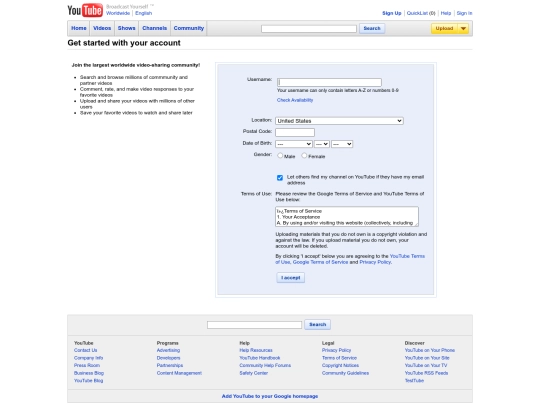540x405 pixels.
Task: Open the Videos tab
Action: coord(102,28)
